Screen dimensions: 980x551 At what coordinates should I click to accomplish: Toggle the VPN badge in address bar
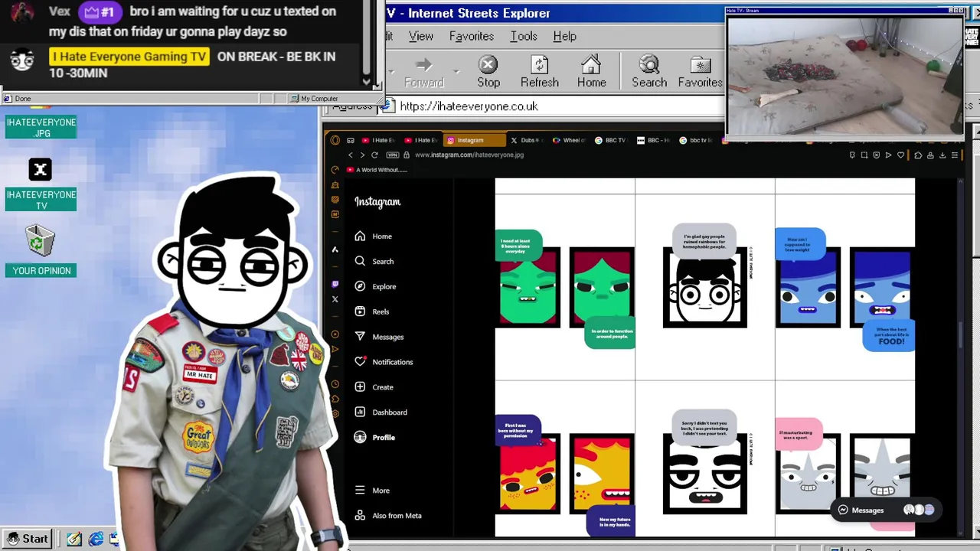point(392,155)
